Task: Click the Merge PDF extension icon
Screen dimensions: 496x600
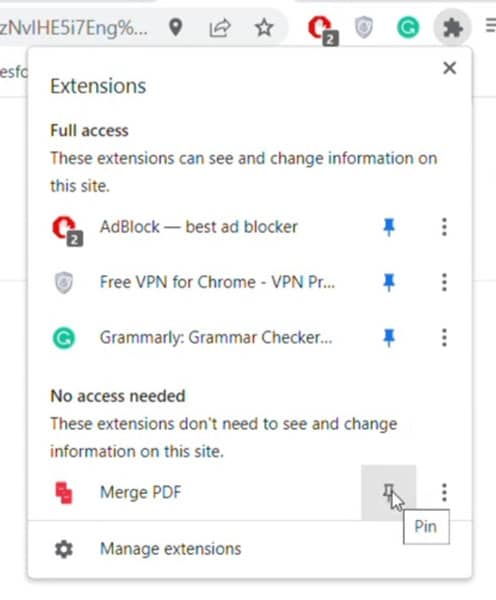Action: pos(64,492)
